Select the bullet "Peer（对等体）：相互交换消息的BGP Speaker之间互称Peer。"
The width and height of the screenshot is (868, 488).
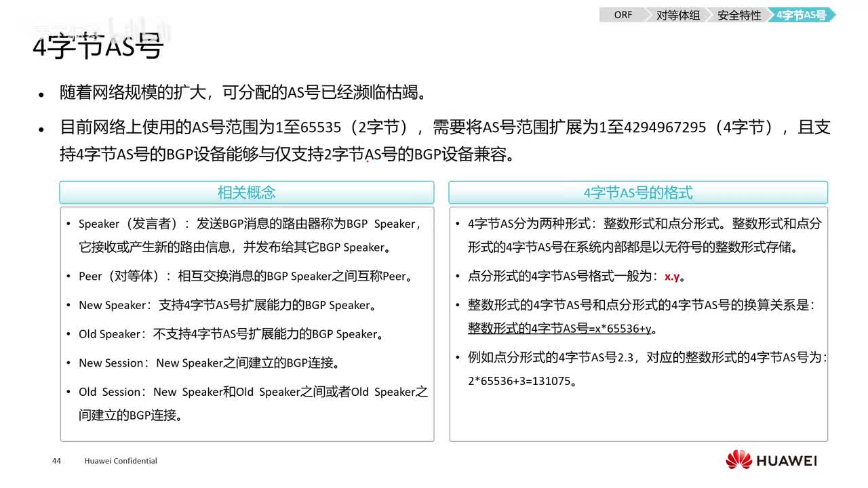coord(245,277)
